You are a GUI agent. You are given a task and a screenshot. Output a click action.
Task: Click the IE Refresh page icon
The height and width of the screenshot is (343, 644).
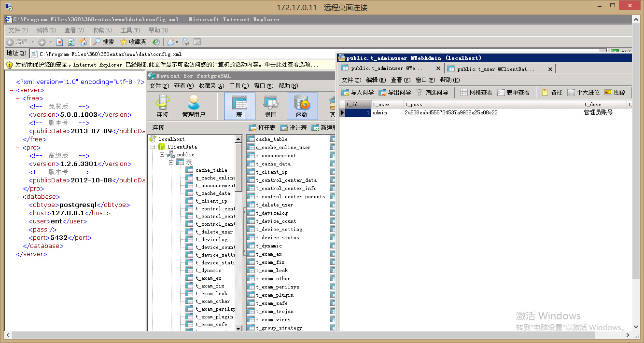(x=71, y=42)
